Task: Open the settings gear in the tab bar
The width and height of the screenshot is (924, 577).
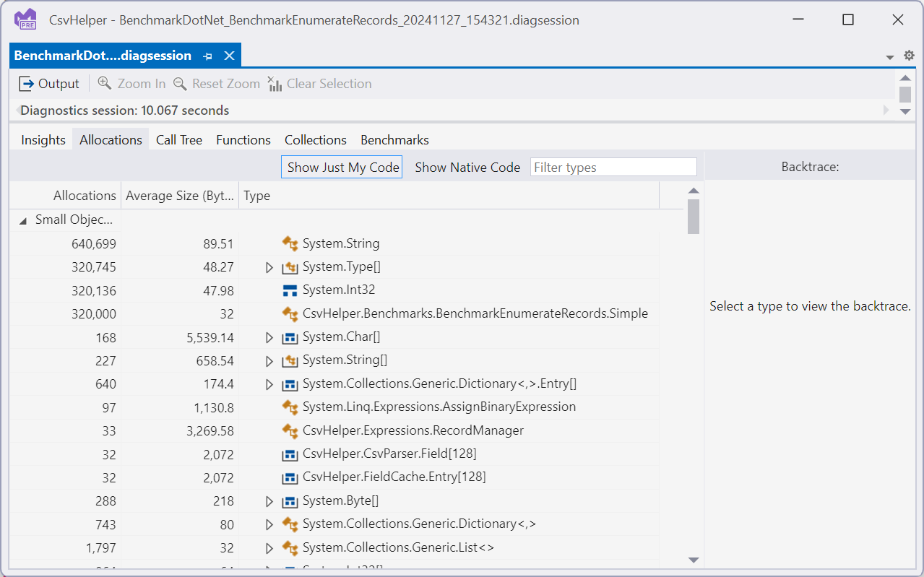Action: 909,56
